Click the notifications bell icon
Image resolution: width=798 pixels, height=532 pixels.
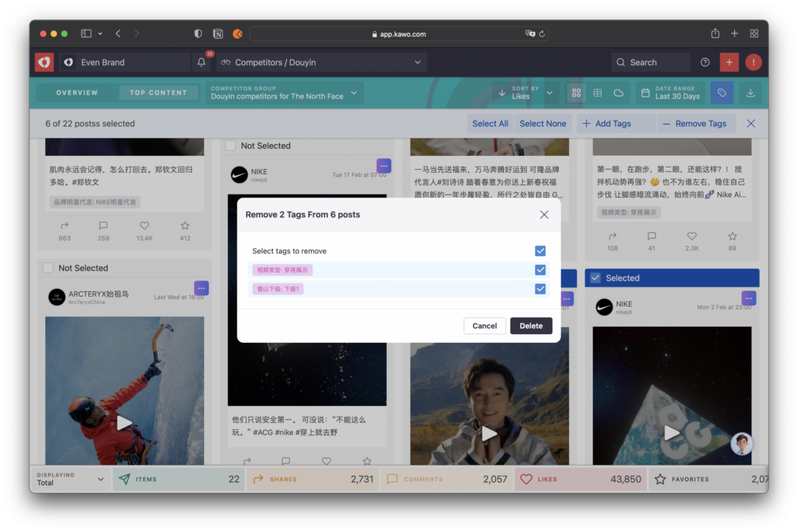[x=201, y=62]
